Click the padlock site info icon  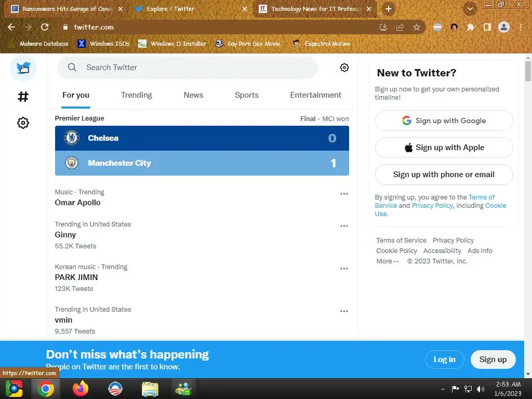(65, 27)
